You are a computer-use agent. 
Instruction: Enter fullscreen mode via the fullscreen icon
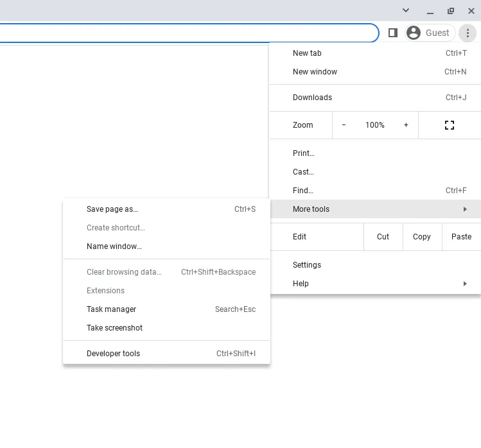point(450,125)
